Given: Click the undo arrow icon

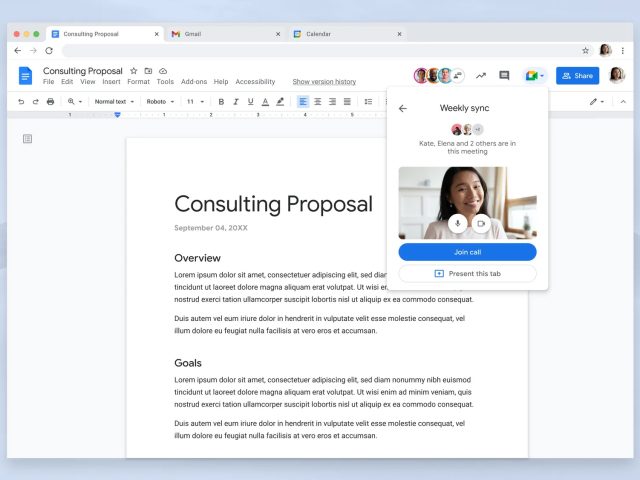Looking at the screenshot, I should coord(22,101).
